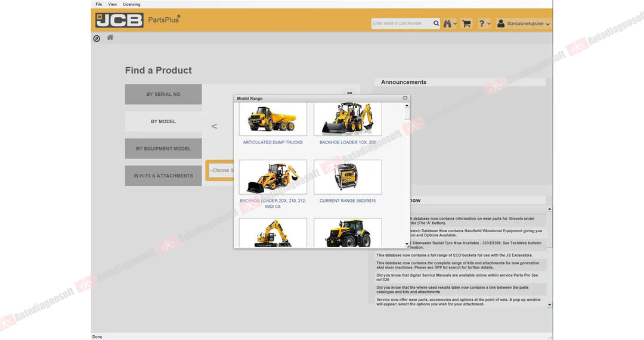This screenshot has width=644, height=340.
Task: Click the ARTICULATED DUMP TRUCKS link
Action: click(273, 142)
